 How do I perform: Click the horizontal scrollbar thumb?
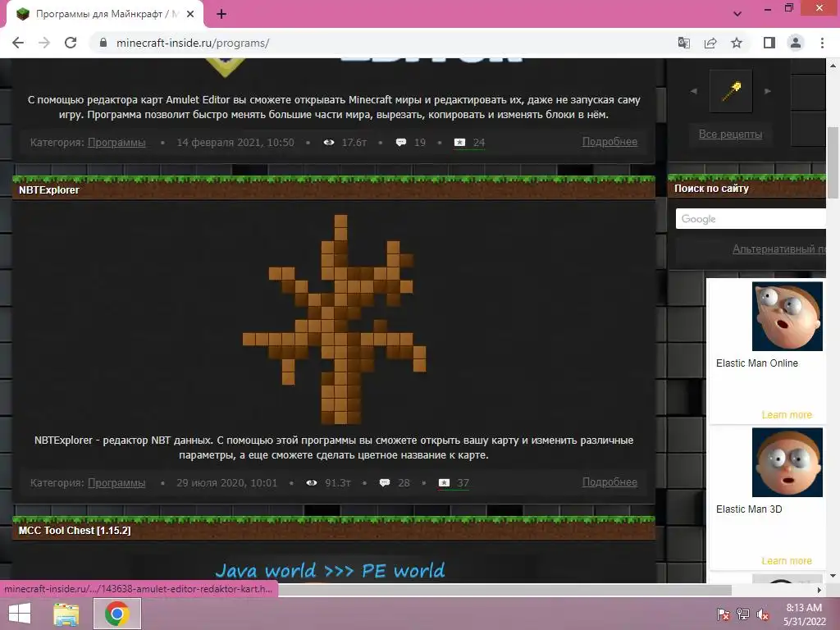[504, 590]
